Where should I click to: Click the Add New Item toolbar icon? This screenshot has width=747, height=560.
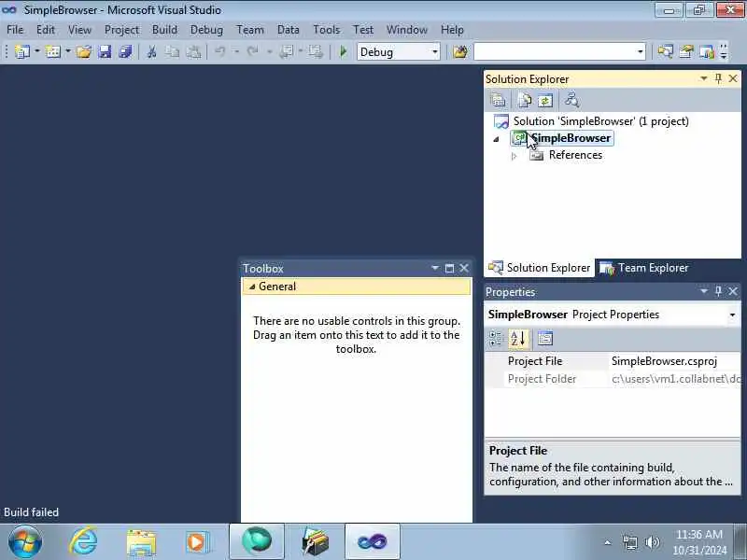click(x=53, y=51)
